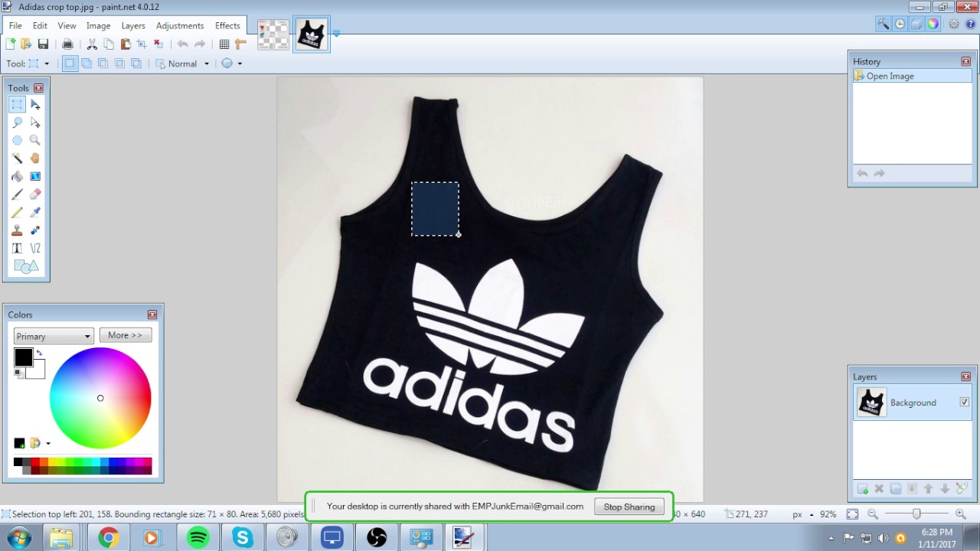Choose Intersect selection mode
This screenshot has height=551, width=980.
tap(119, 64)
